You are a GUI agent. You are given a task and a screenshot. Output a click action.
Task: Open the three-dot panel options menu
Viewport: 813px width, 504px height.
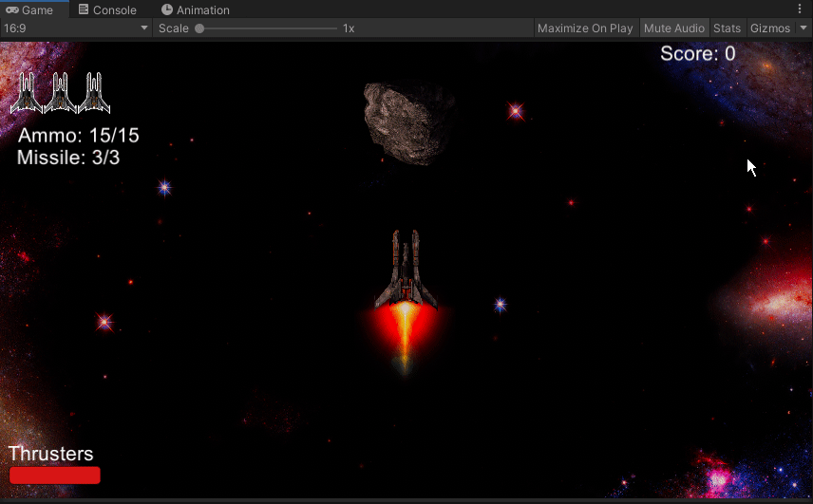tap(799, 9)
